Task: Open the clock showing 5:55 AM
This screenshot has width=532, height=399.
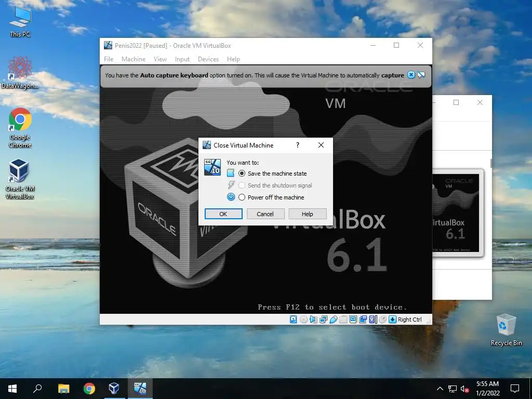Action: click(487, 389)
